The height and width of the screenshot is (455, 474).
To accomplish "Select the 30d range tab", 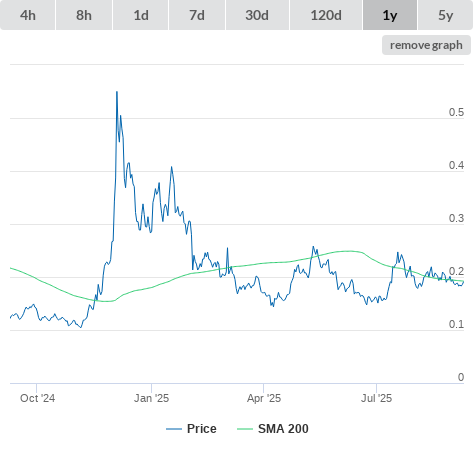I will (257, 15).
